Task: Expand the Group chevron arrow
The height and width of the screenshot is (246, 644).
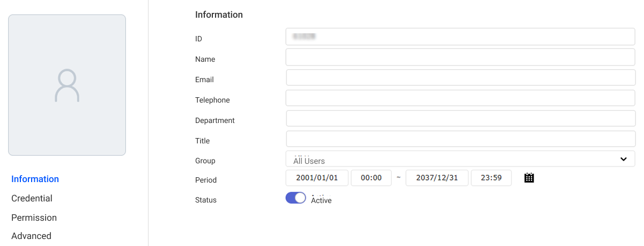Action: click(x=624, y=159)
